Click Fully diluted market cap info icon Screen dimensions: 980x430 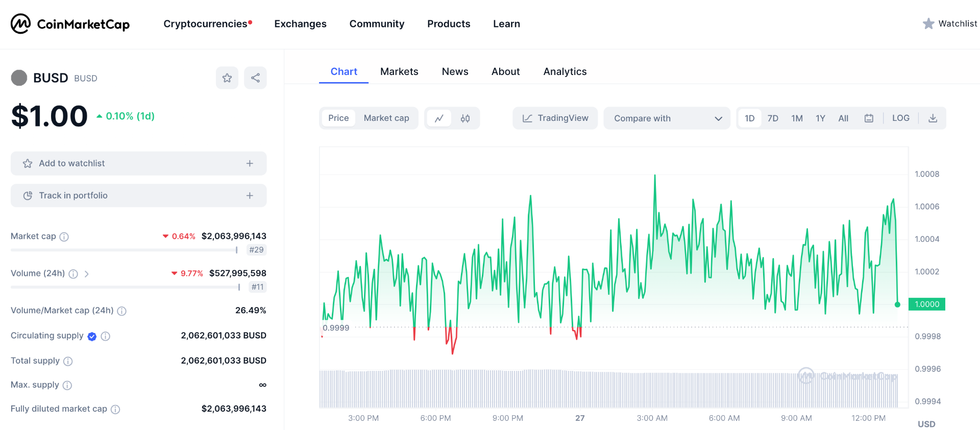[115, 409]
